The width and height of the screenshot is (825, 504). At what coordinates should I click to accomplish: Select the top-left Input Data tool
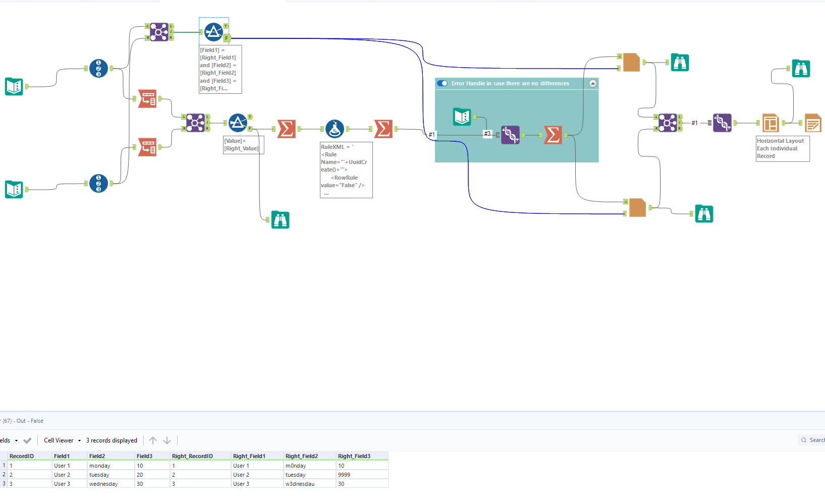pos(14,86)
